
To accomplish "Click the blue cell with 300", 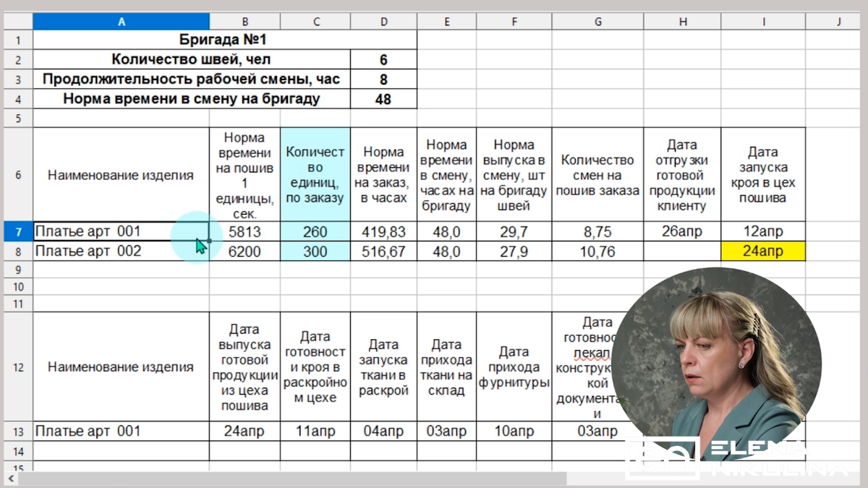I will [315, 252].
